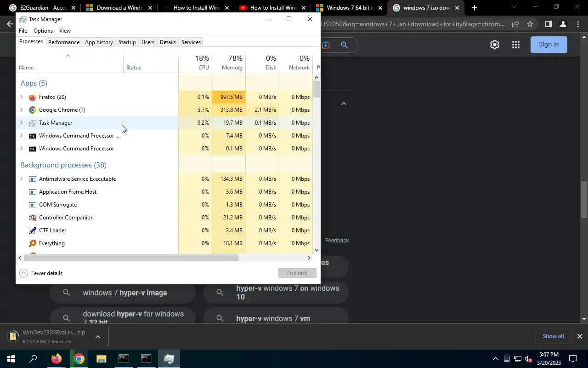Open the Google apps grid
This screenshot has height=368, width=588.
pos(516,45)
